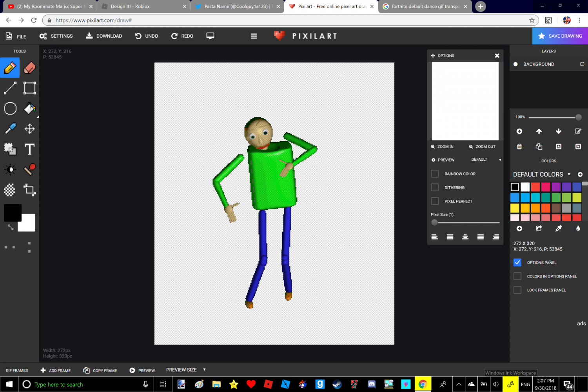
Task: Click Add Frame button
Action: pos(56,370)
